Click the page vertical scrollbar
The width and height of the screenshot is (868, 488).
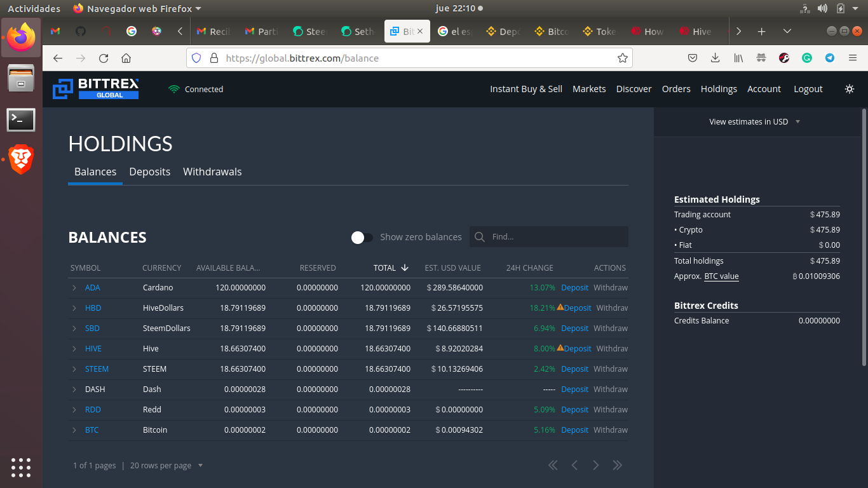tap(864, 236)
